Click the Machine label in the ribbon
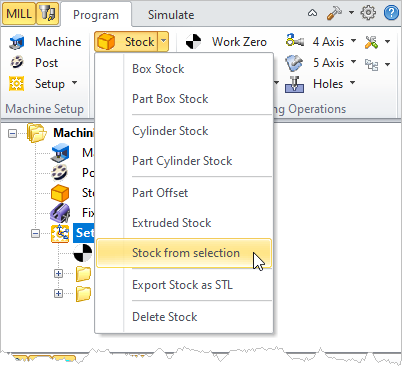Image resolution: width=402 pixels, height=374 pixels. pyautogui.click(x=58, y=42)
